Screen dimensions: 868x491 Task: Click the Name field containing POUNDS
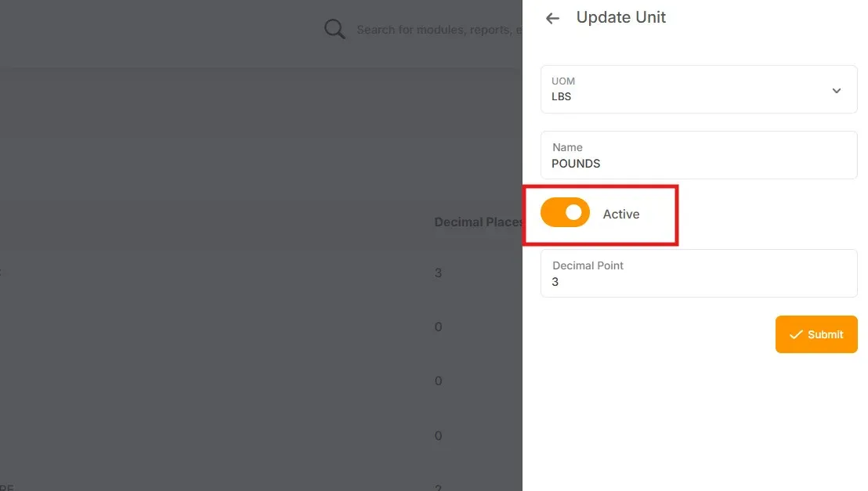[699, 155]
